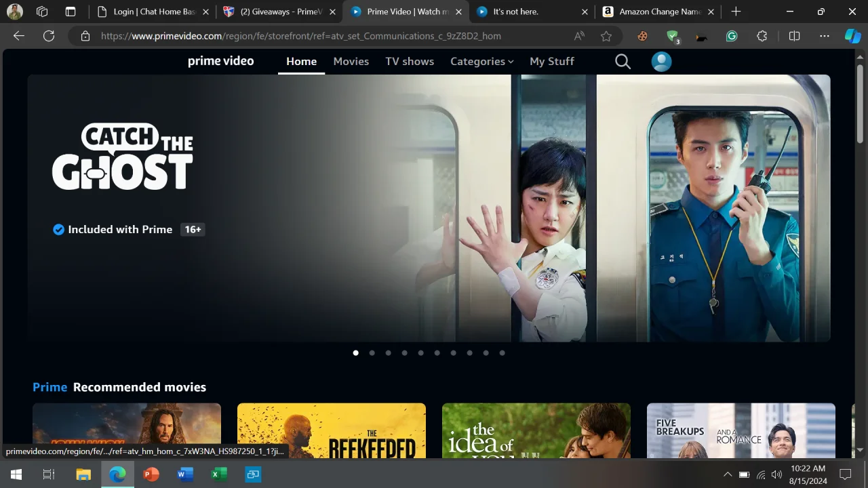Open Windows Start menu
Screen dimensions: 868x488
(x=16, y=474)
